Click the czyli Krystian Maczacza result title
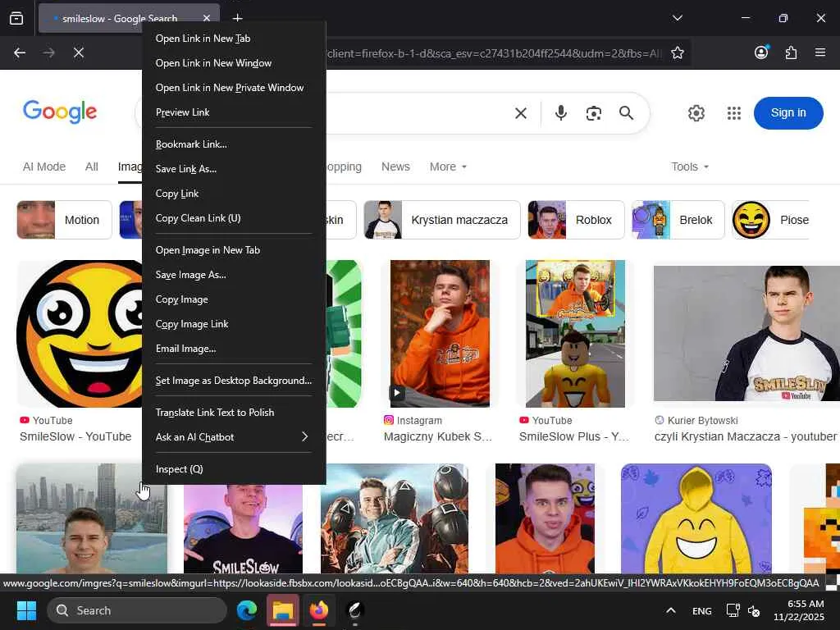This screenshot has height=630, width=840. coord(745,436)
